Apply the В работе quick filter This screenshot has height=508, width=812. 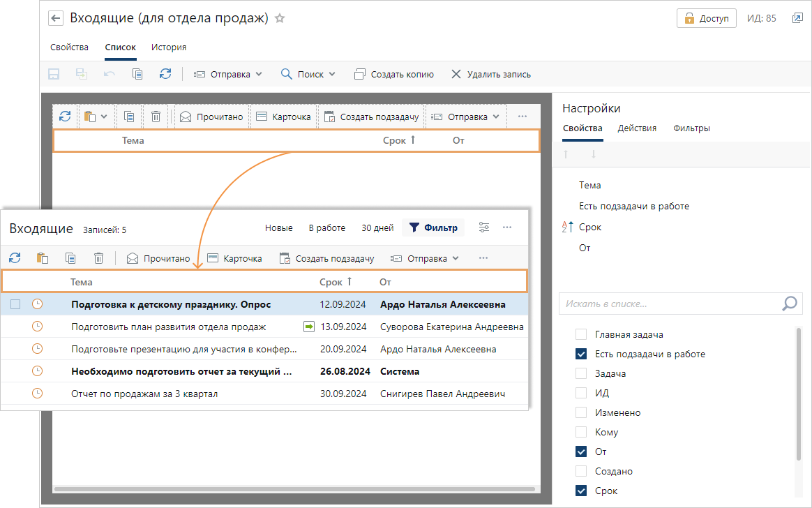pos(326,228)
